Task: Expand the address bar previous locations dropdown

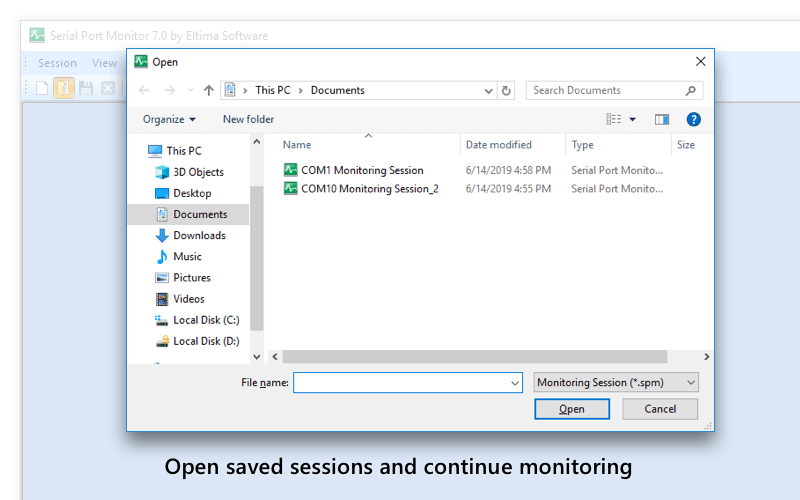Action: click(488, 91)
